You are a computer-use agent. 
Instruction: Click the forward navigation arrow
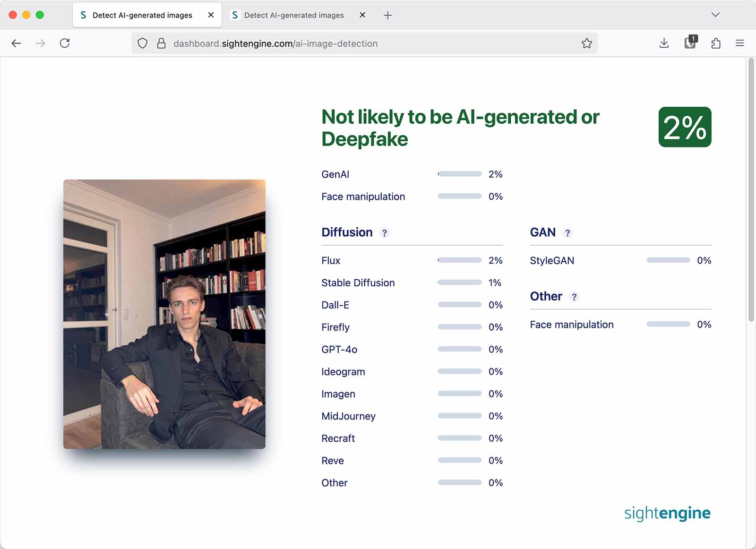(x=41, y=43)
